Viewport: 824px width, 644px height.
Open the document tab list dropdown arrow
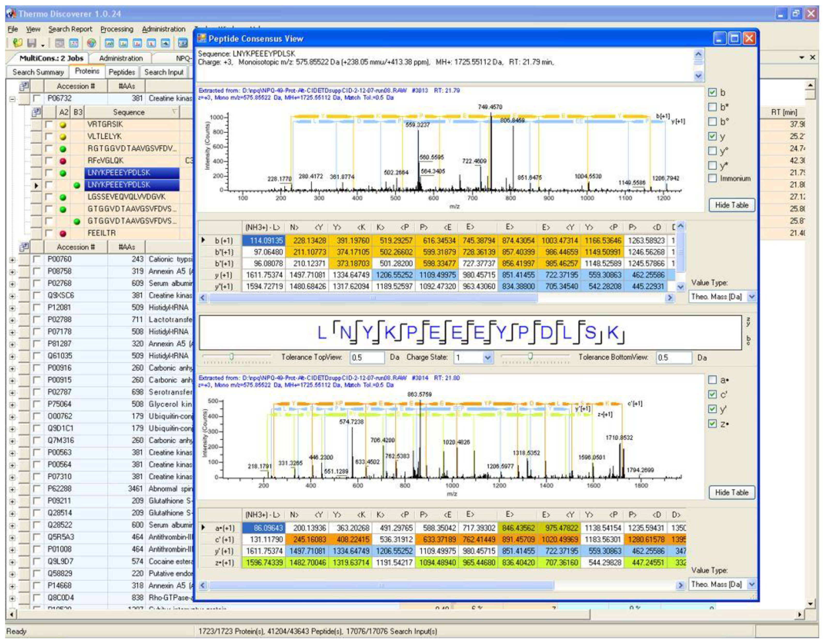pos(801,57)
